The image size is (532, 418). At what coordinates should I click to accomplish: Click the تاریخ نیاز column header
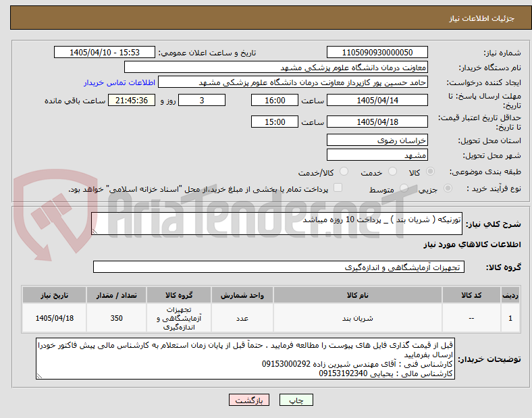click(x=54, y=295)
